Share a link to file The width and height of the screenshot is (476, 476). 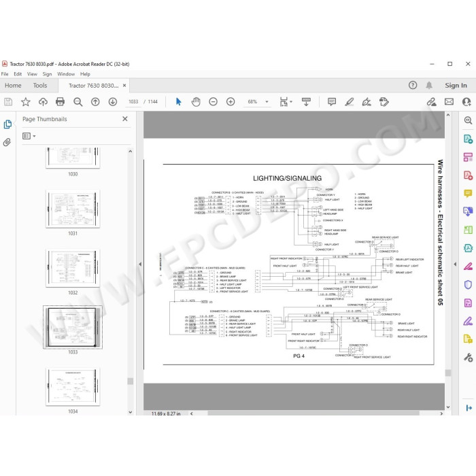(431, 102)
